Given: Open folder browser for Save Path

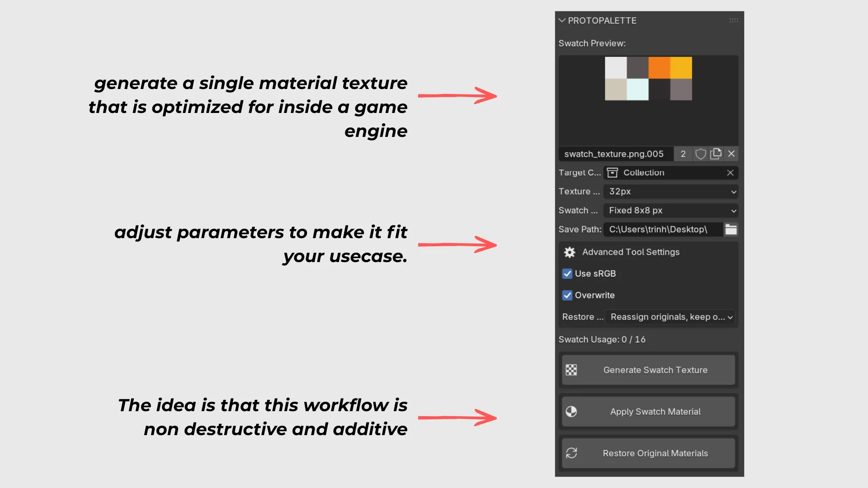Looking at the screenshot, I should [731, 230].
